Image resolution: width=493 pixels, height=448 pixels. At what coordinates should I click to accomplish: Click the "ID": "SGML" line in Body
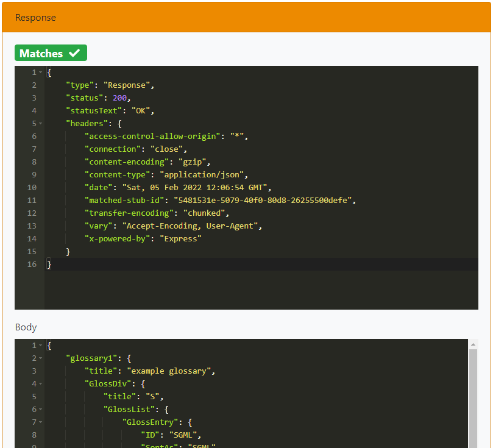[x=171, y=435]
